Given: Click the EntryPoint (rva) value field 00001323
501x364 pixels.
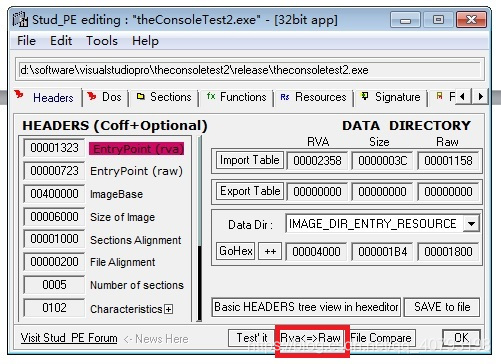Looking at the screenshot, I should point(54,148).
